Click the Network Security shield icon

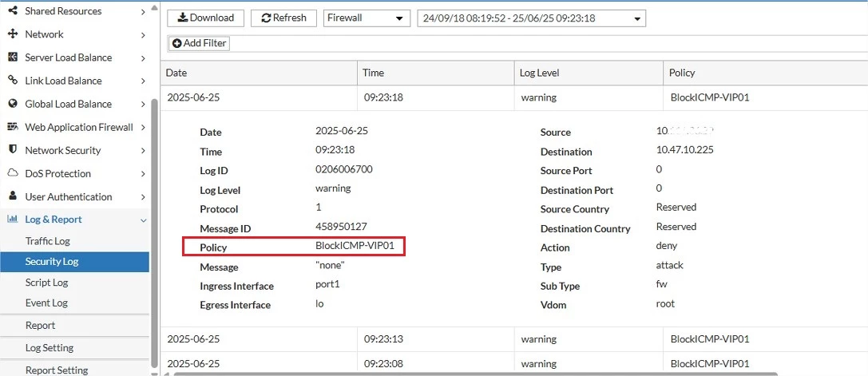(x=13, y=150)
